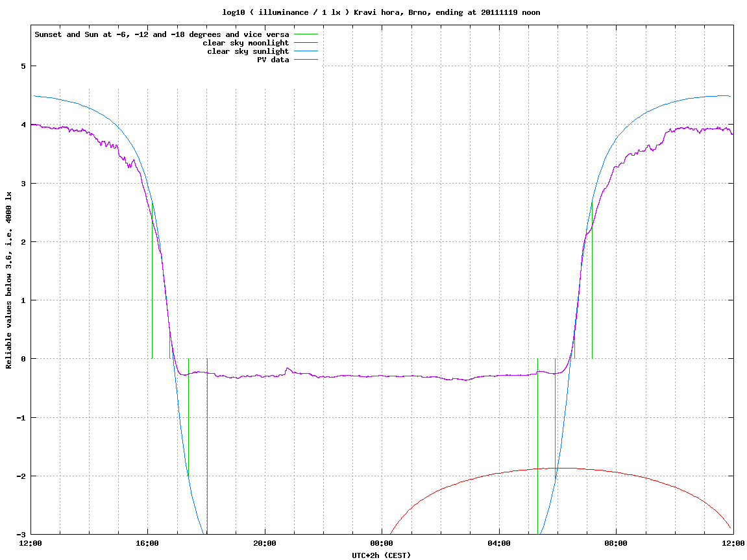Click the x-axis label 08:00

[x=617, y=543]
